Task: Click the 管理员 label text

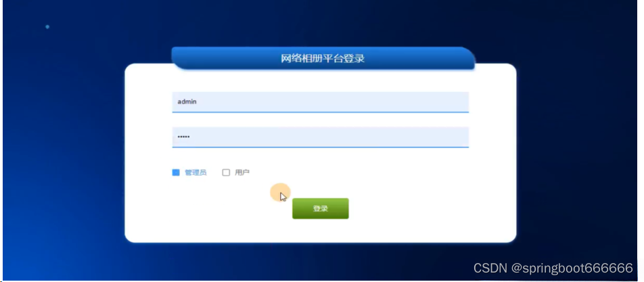Action: pos(195,173)
